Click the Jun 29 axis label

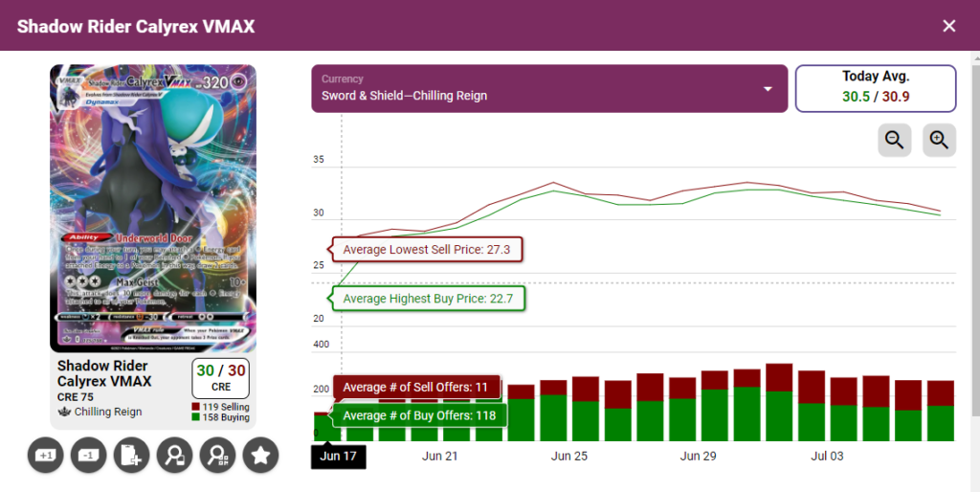click(x=698, y=457)
